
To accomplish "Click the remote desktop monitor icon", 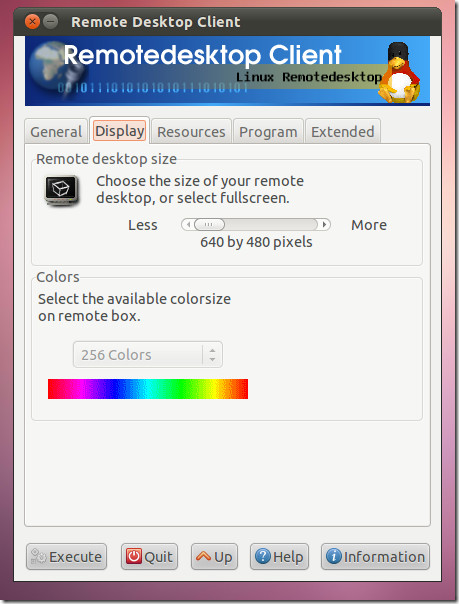I will click(62, 190).
